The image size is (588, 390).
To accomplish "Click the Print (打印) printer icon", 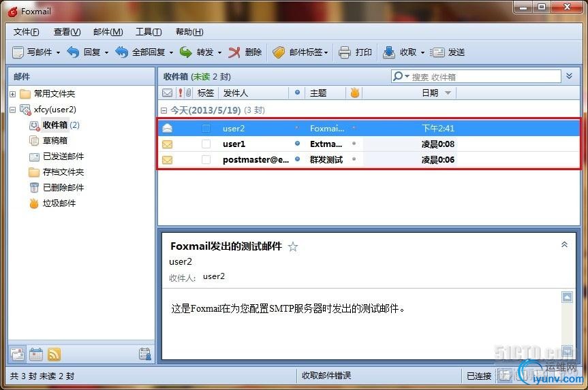I will click(344, 52).
